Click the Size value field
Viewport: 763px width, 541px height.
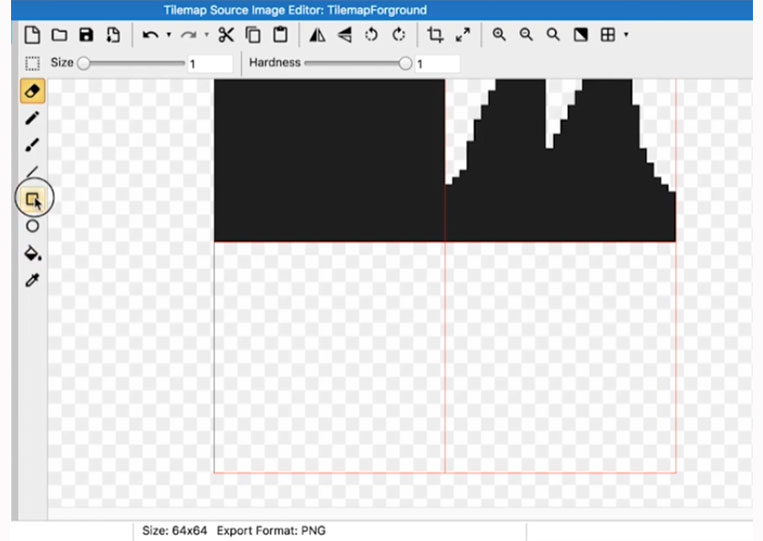pyautogui.click(x=210, y=64)
